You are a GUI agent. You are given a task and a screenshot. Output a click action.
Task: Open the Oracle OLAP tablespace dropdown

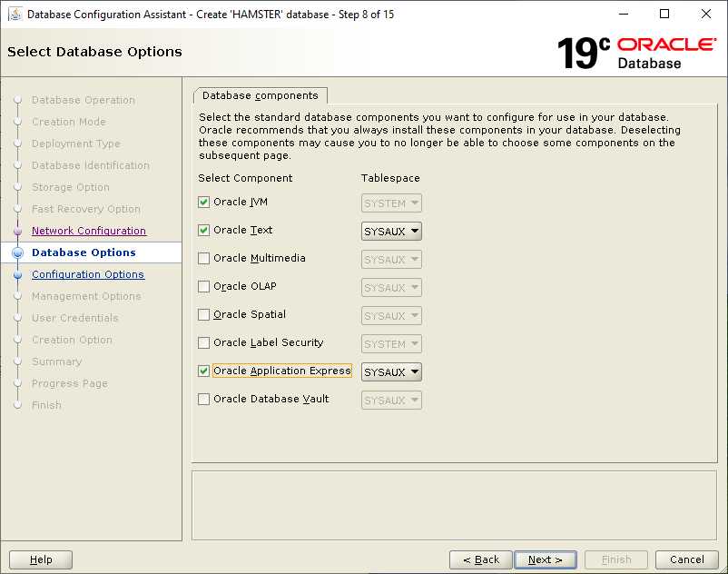[x=391, y=288]
